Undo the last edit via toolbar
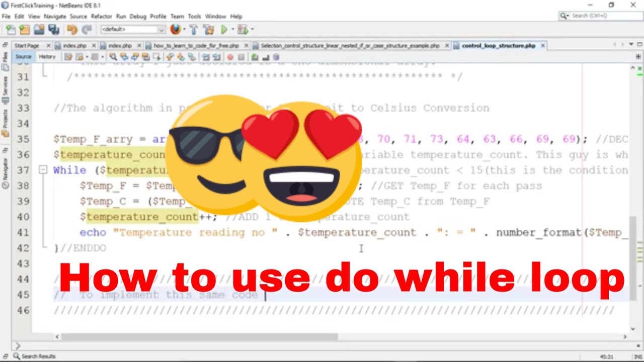This screenshot has height=362, width=644. (72, 30)
